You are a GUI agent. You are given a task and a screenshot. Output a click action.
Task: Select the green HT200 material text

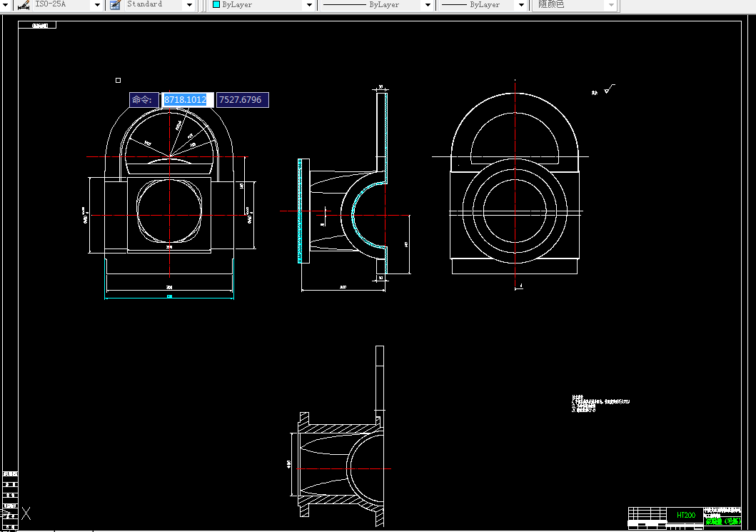tap(685, 515)
